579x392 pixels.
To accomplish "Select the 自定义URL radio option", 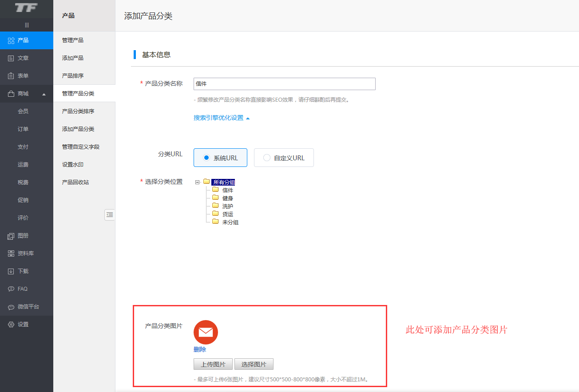I will pos(266,158).
